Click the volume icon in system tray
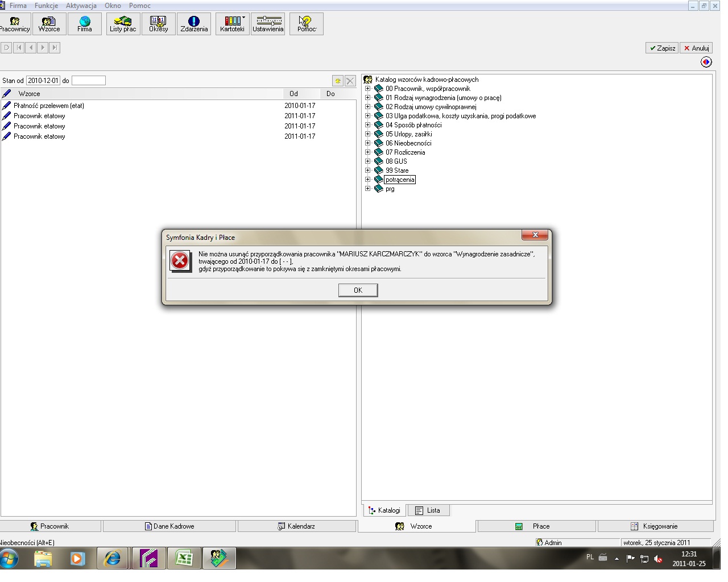Image resolution: width=728 pixels, height=582 pixels. [x=658, y=559]
